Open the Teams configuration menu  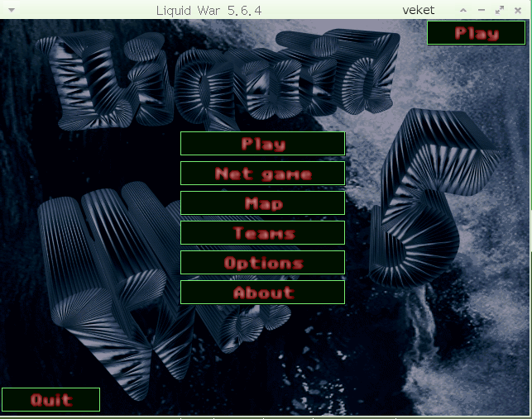point(262,233)
